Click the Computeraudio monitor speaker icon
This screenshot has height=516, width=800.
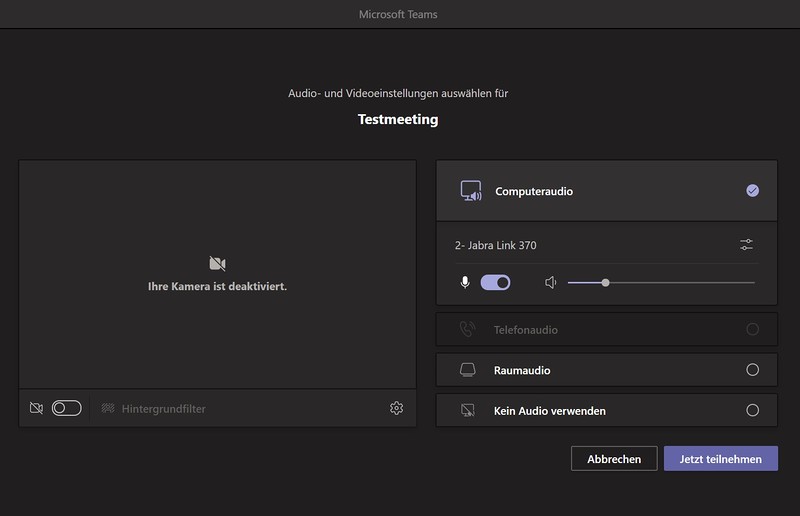click(x=470, y=191)
